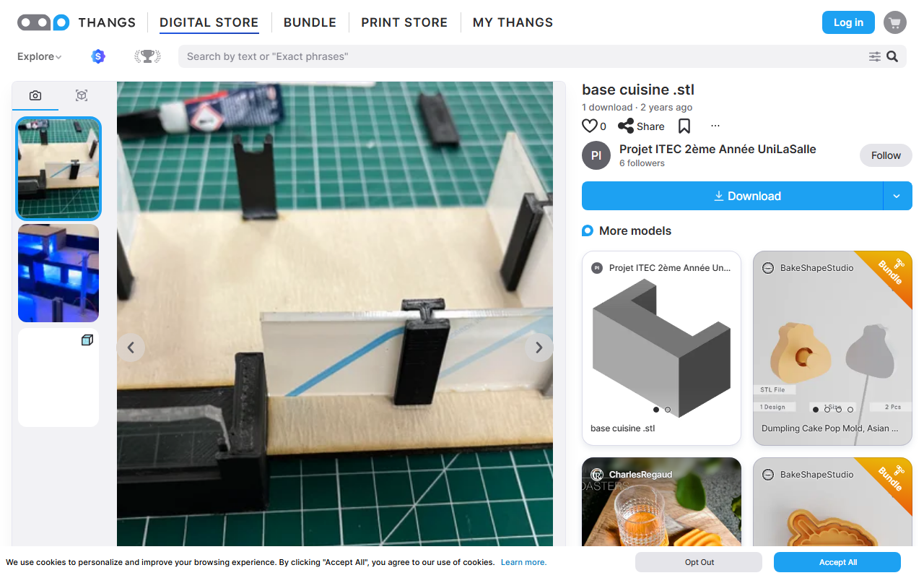Screen dimensions: 924x578
Task: Click into the search text field
Action: 523,56
